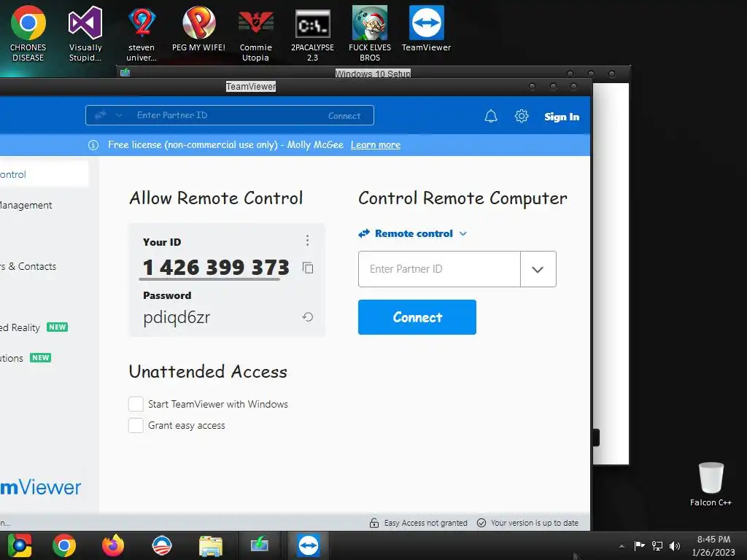Viewport: 747px width, 560px height.
Task: Click the password text pdiqd6zr
Action: click(x=177, y=317)
